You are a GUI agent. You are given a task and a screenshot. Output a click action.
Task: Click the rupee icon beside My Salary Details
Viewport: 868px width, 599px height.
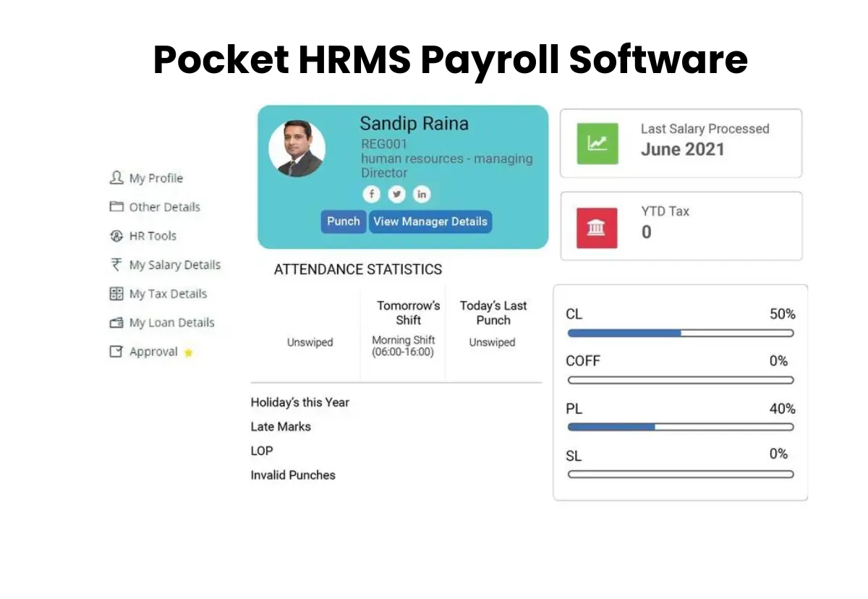tap(116, 265)
